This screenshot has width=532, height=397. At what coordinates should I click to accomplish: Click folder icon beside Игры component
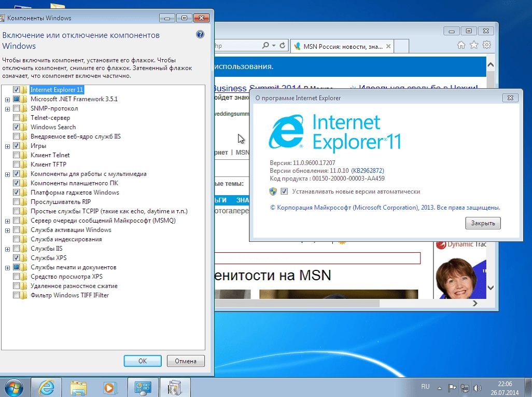pos(23,146)
